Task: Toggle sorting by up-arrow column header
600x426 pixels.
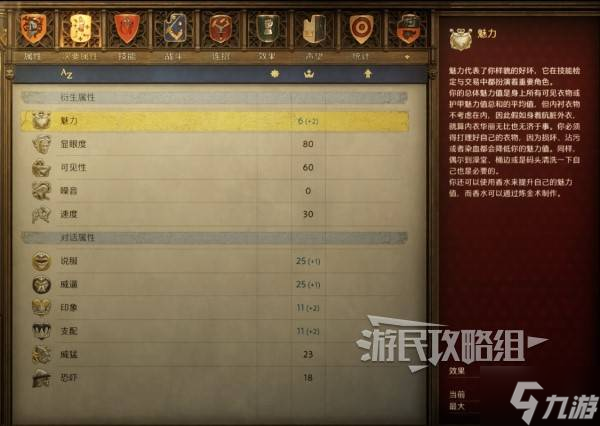Action: coord(368,74)
